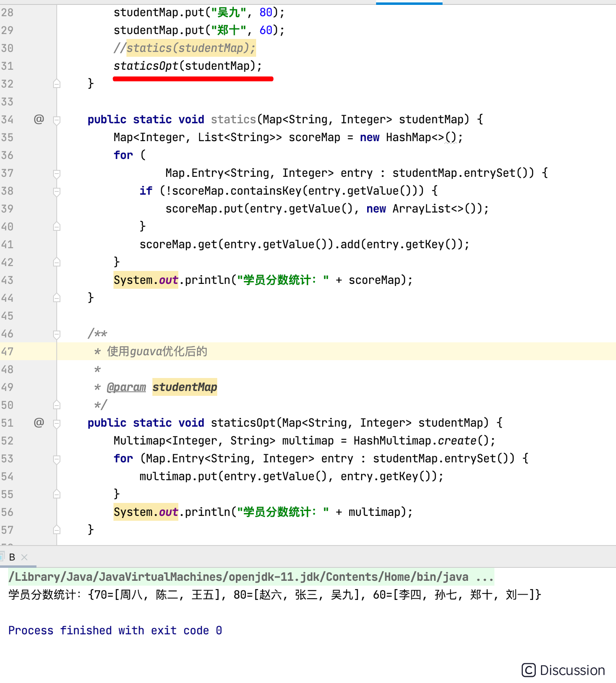Click System.out on line 56
The height and width of the screenshot is (683, 616).
[x=146, y=512]
